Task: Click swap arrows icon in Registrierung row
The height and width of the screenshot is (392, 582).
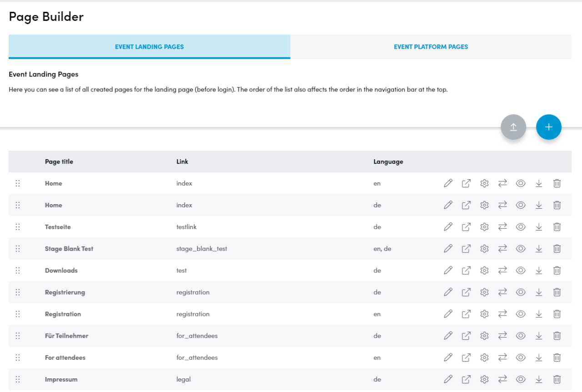Action: click(502, 292)
